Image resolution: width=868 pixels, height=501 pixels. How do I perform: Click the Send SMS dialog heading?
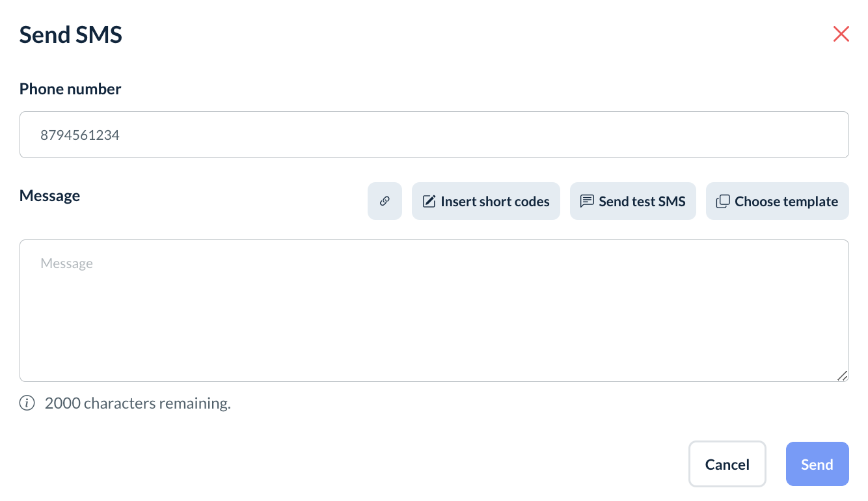71,34
